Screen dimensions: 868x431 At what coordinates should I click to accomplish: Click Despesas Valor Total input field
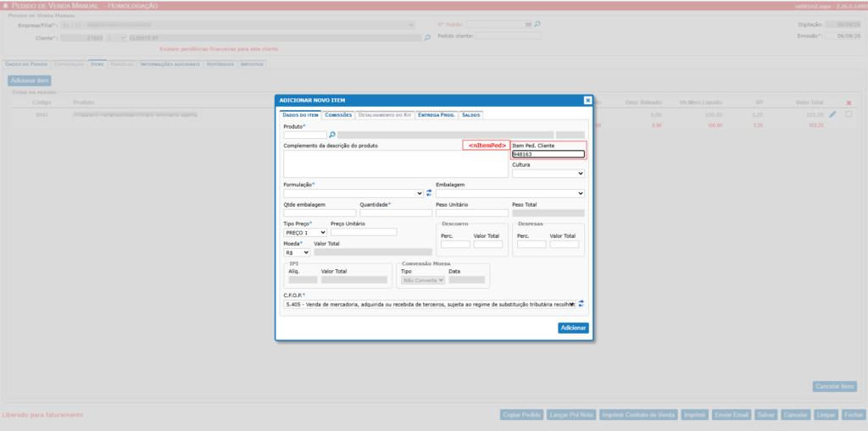[564, 245]
